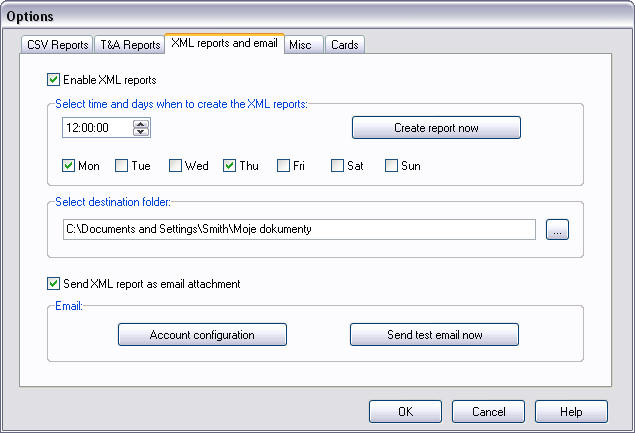Open the Cards tab
Viewport: 635px width, 433px height.
pos(343,45)
